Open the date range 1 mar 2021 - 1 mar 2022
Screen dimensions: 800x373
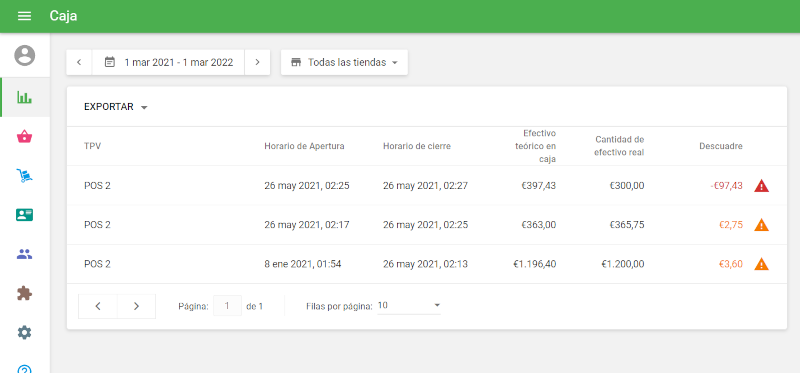168,62
